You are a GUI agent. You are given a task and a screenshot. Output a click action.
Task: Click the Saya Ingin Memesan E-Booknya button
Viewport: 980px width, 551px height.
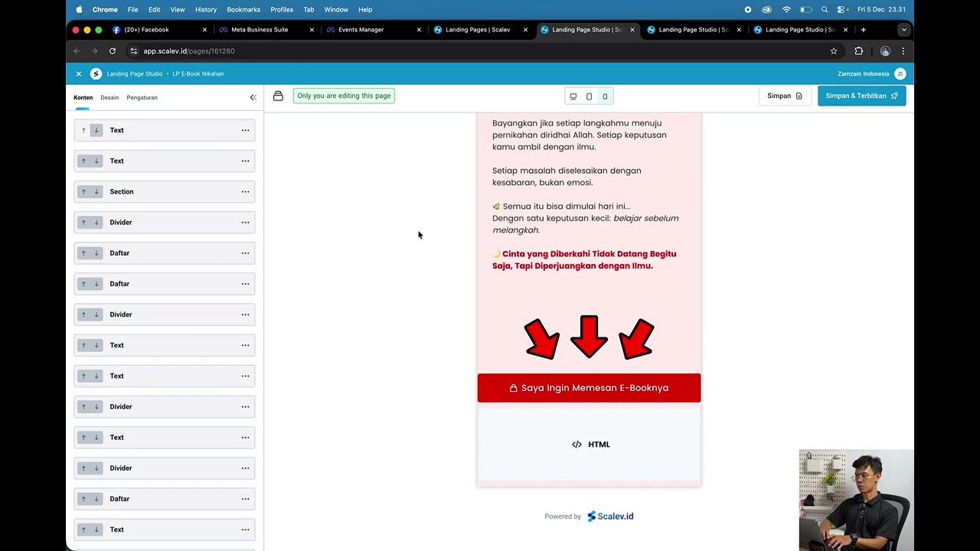589,388
